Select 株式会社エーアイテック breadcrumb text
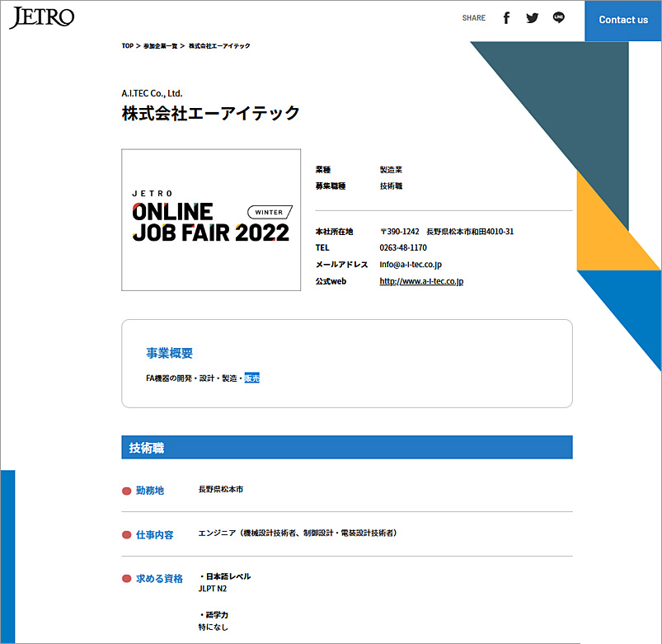 [219, 45]
